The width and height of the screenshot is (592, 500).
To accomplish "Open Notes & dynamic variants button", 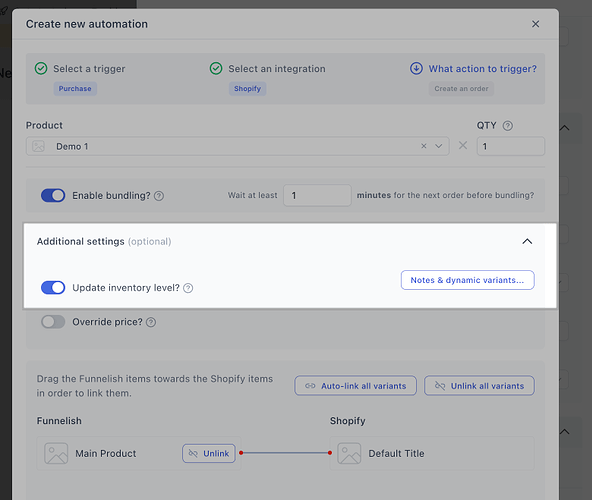I will (467, 280).
